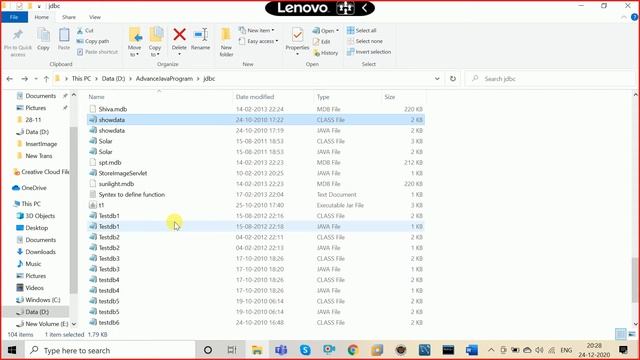
Task: Select the StoreImageServlet file
Action: click(256, 173)
